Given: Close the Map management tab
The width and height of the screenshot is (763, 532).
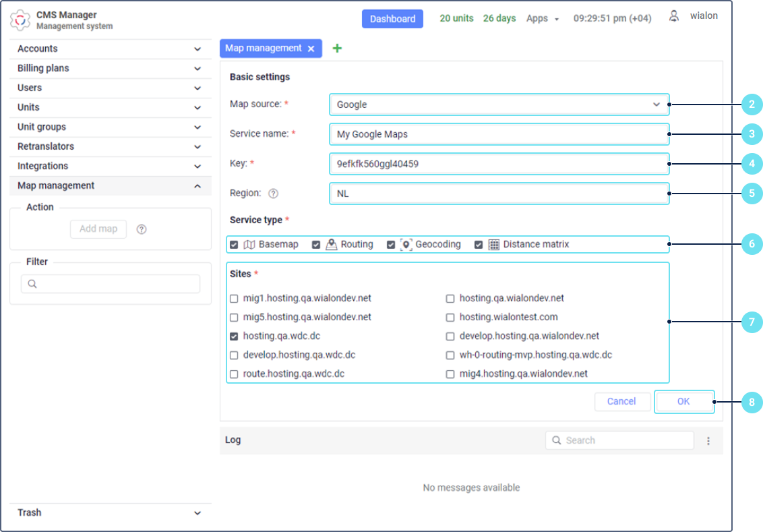Looking at the screenshot, I should pos(311,49).
